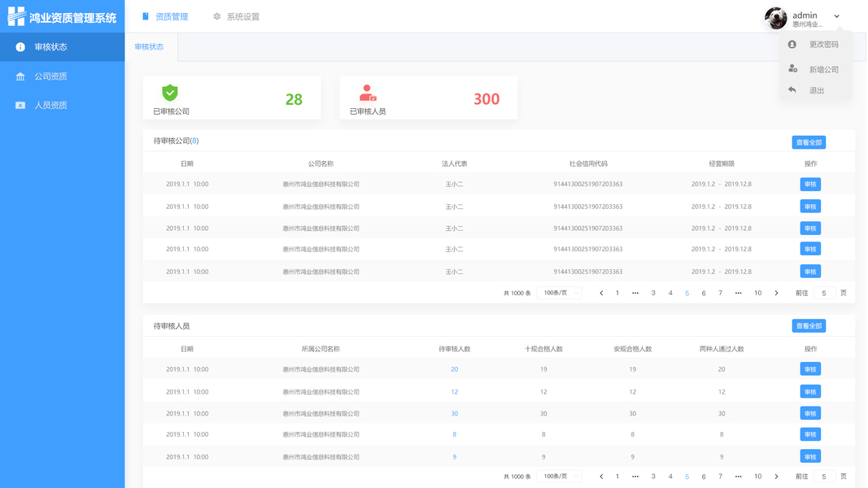Click 审核 button for row with 20 pending
Screen dimensions: 868x488
click(810, 369)
